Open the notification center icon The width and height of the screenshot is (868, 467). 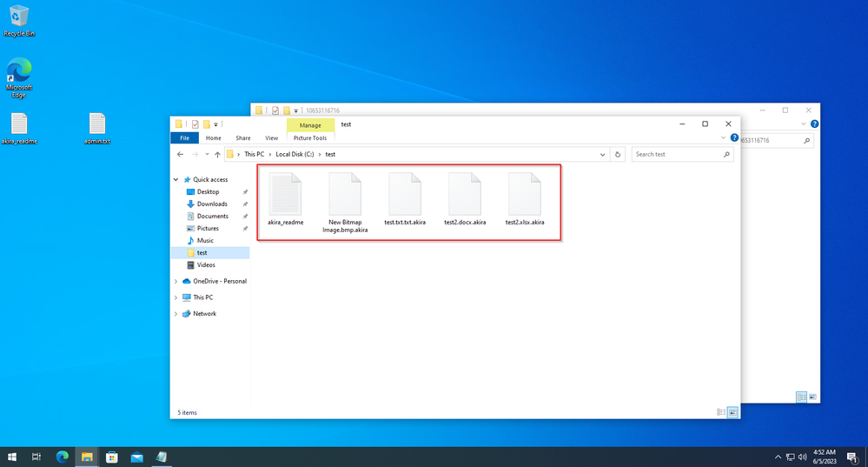pos(852,457)
